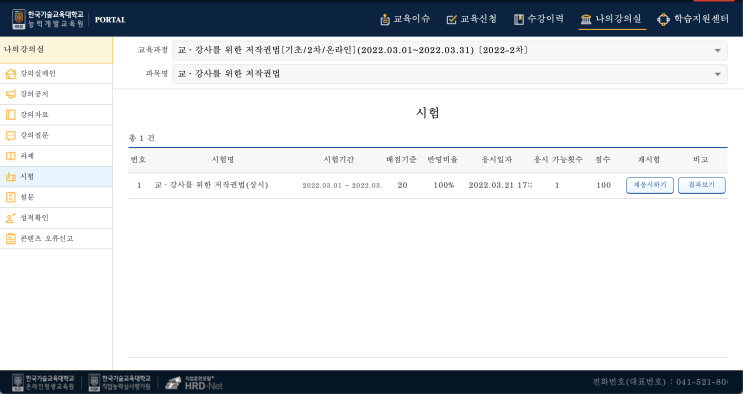Click the 응시일자 column header
The height and width of the screenshot is (394, 743).
(x=497, y=160)
